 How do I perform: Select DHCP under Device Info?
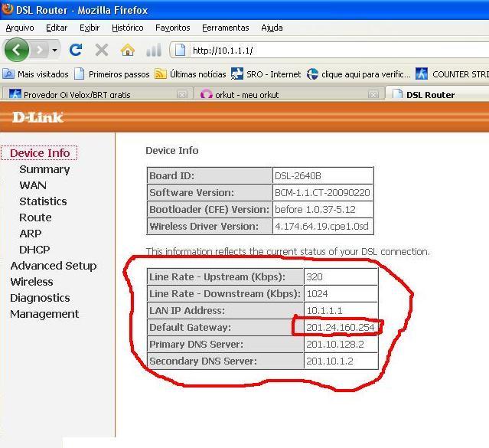click(34, 250)
